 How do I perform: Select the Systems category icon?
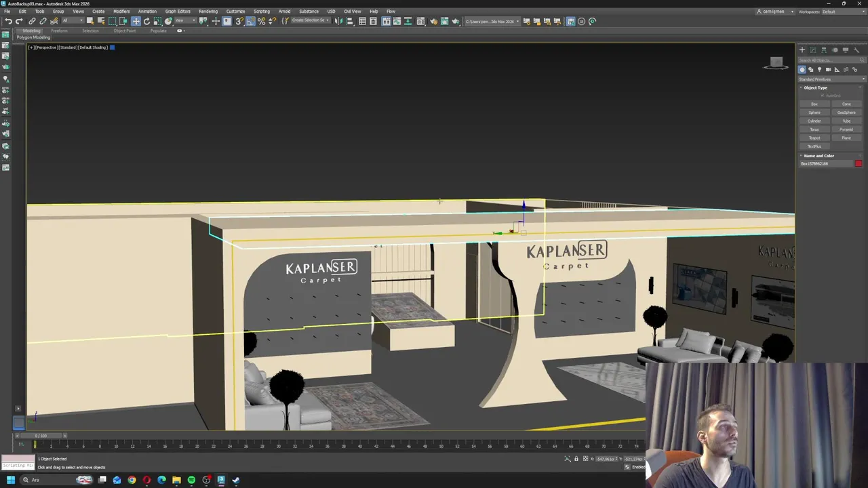[x=854, y=70]
